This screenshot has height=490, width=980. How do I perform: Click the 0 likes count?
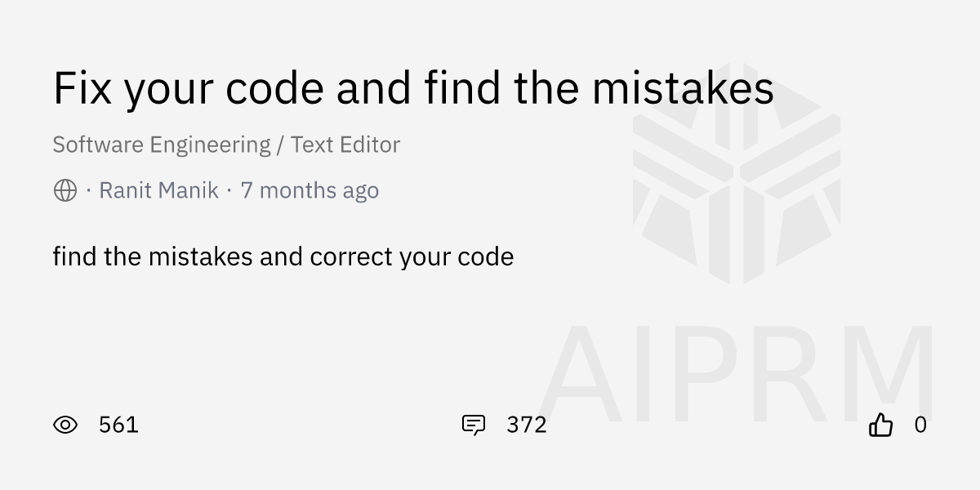[920, 425]
